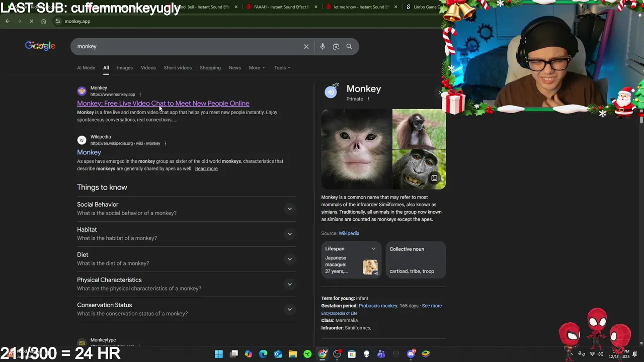Open Discord from taskbar
This screenshot has width=644, height=362.
411,354
